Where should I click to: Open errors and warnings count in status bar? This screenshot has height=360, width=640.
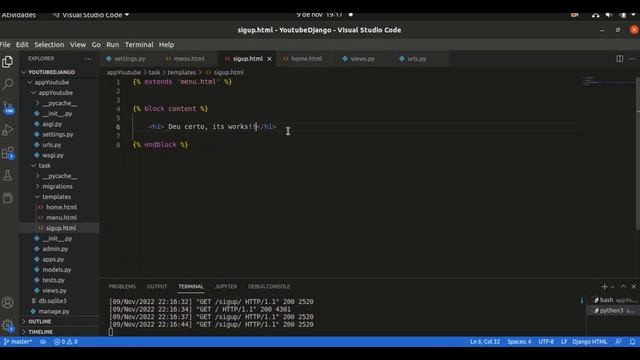66,342
